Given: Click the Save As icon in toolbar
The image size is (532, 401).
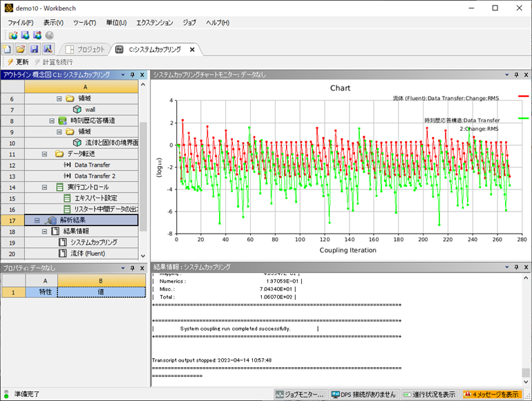Looking at the screenshot, I should [48, 49].
